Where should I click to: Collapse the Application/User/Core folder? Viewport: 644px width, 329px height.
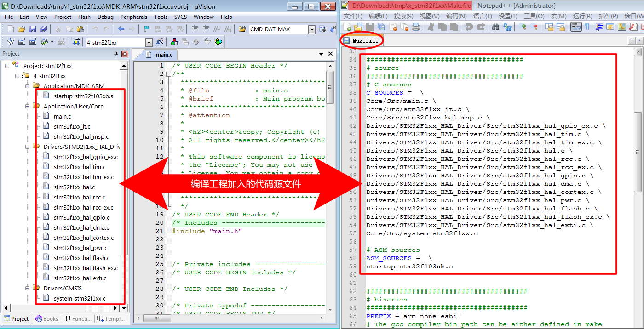tap(28, 106)
